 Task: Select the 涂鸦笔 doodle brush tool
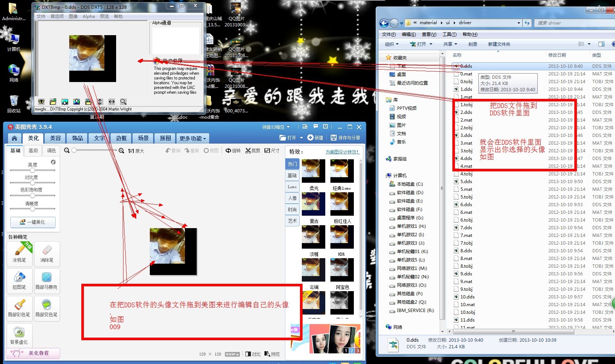coord(19,253)
